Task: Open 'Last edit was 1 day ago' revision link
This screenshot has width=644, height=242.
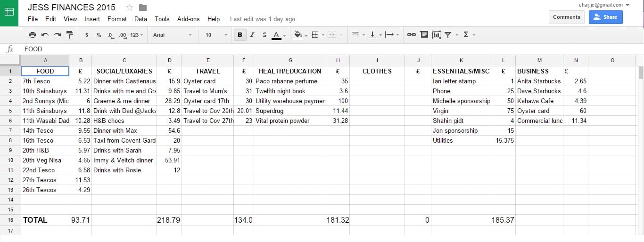Action: pos(263,19)
